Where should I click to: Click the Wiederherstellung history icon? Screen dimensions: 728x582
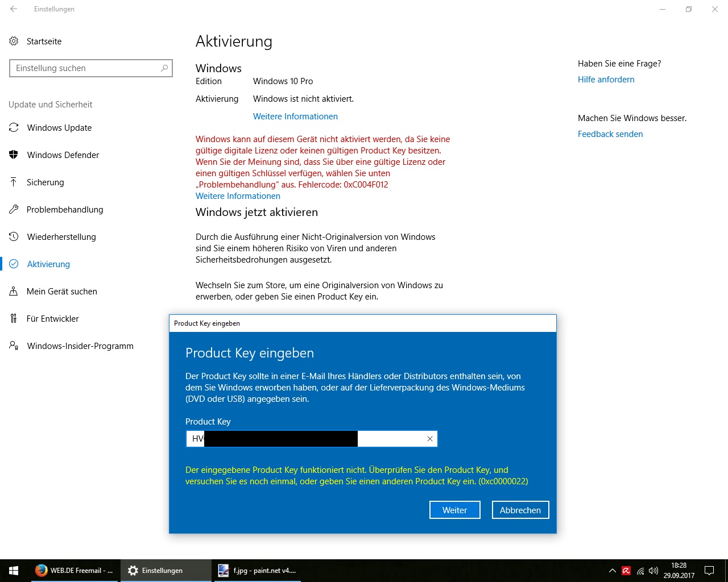click(14, 236)
